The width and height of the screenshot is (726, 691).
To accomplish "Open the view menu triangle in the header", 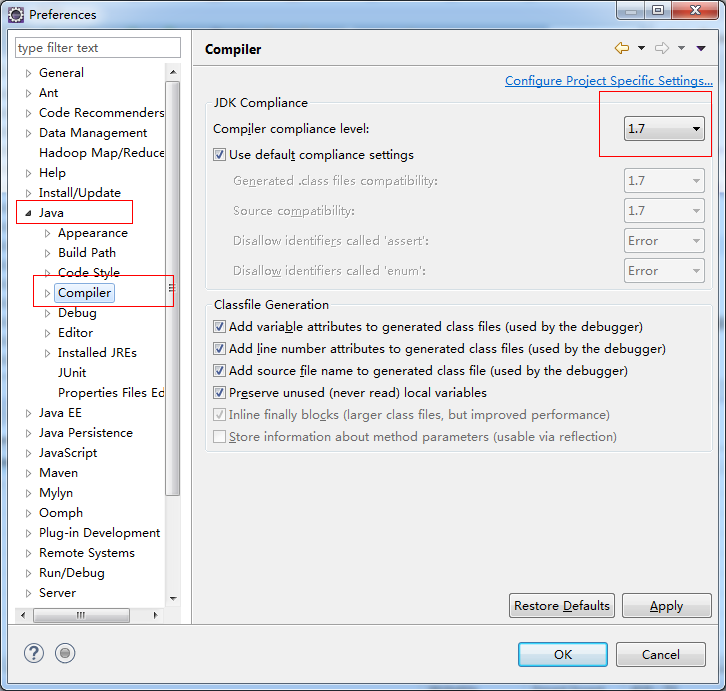I will [701, 48].
